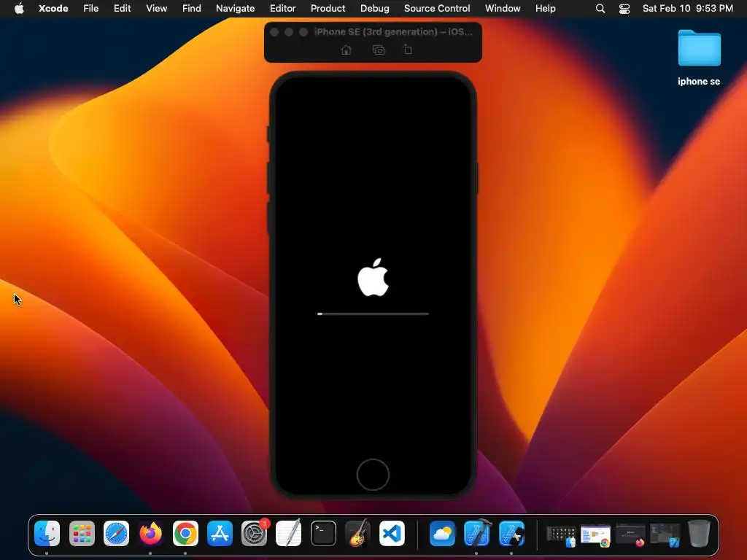Launch GarageBand from the Dock

(x=357, y=533)
